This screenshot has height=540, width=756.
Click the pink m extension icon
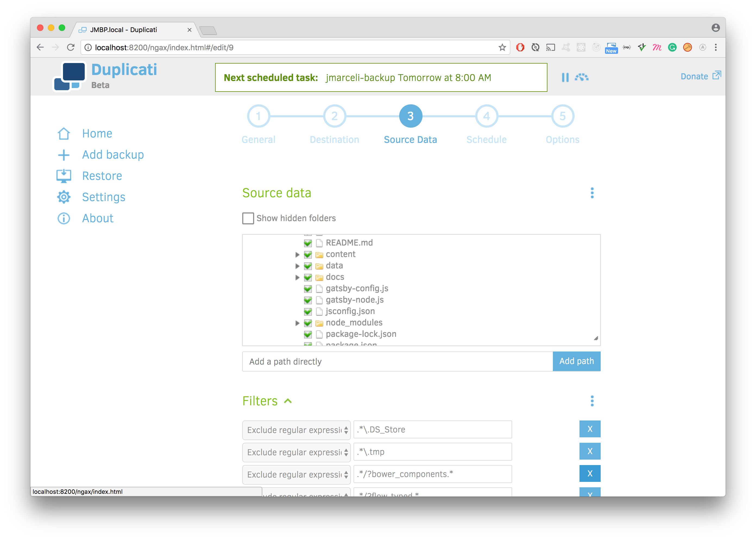tap(657, 48)
